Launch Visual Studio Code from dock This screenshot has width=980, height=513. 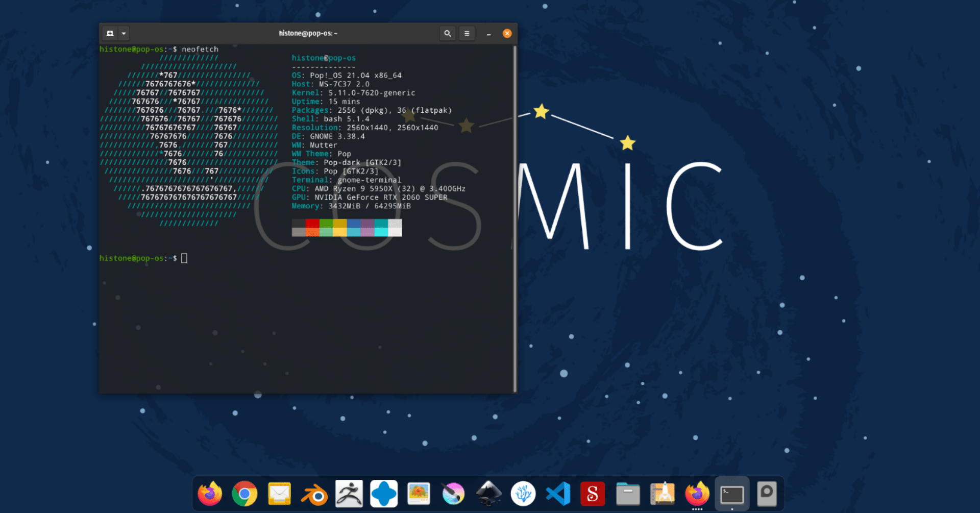click(558, 494)
